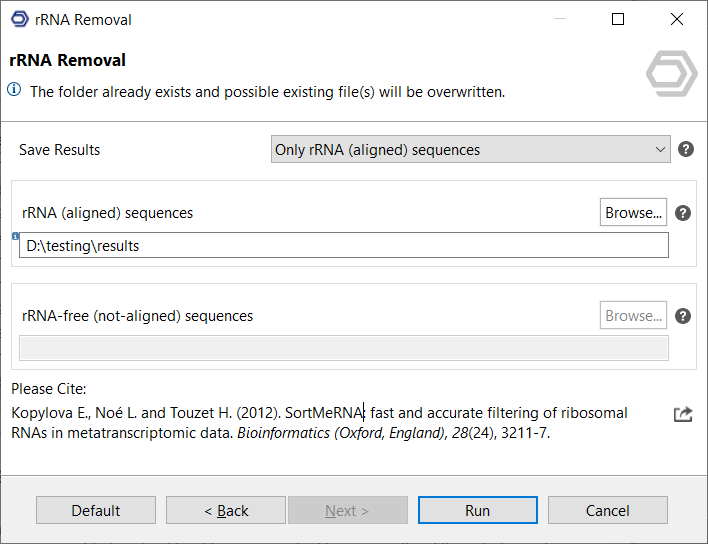Click the share icon beside the citation
708x544 pixels.
[683, 414]
